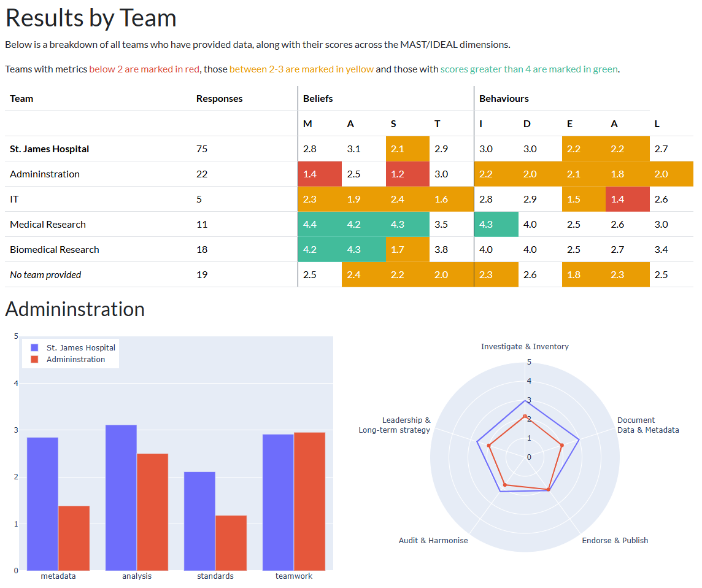Select the IT team name in table

pyautogui.click(x=14, y=199)
